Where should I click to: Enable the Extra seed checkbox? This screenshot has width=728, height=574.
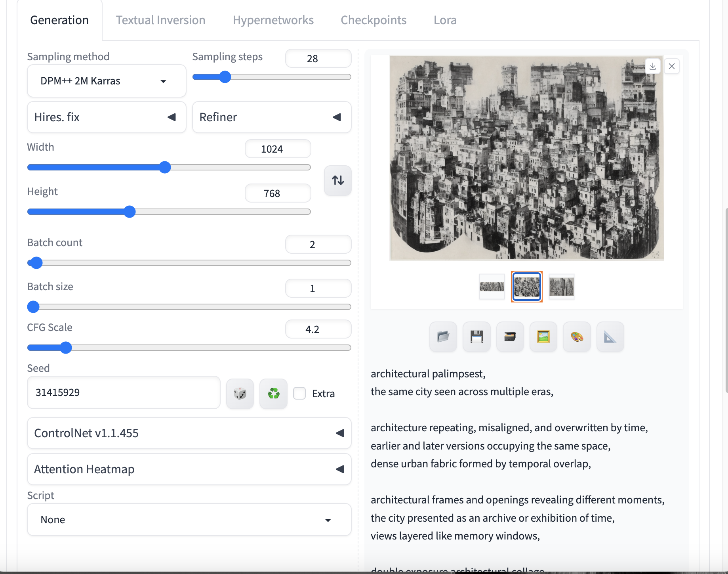[x=299, y=394]
